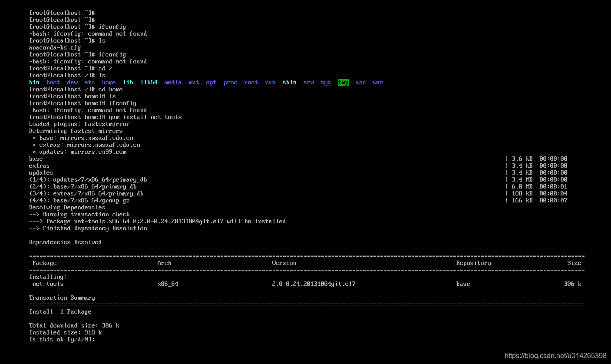This screenshot has width=611, height=364.
Task: Select the 'opt' directory name
Action: (211, 83)
